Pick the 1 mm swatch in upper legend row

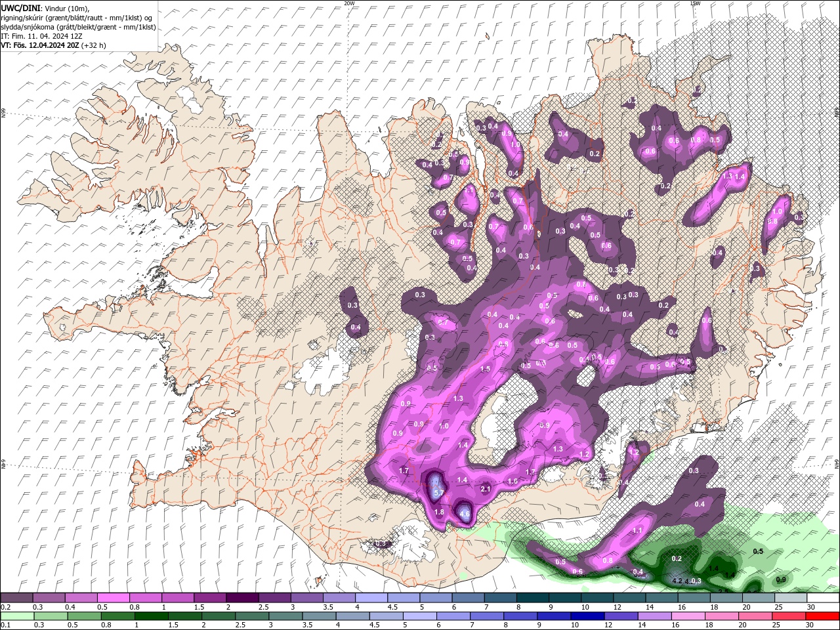pos(177,598)
